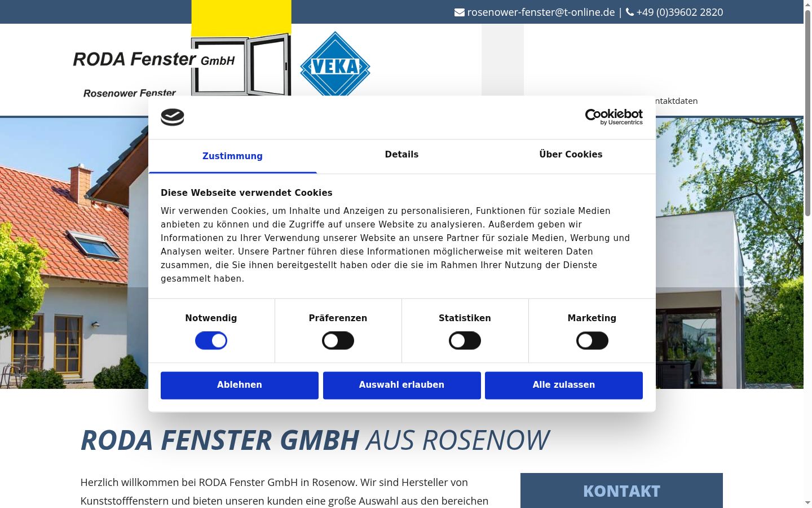Click the RODA Fenster GmbH logo
Image resolution: width=812 pixels, height=508 pixels.
pos(153,59)
